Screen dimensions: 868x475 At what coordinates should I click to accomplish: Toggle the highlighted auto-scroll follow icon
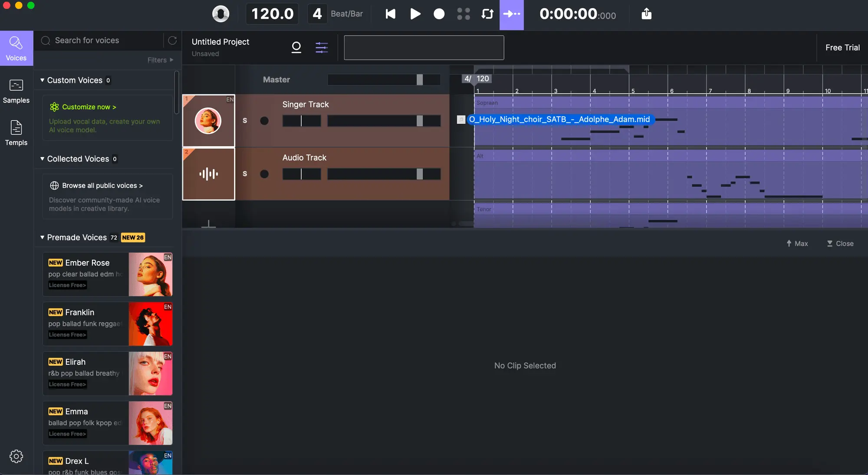click(x=511, y=14)
